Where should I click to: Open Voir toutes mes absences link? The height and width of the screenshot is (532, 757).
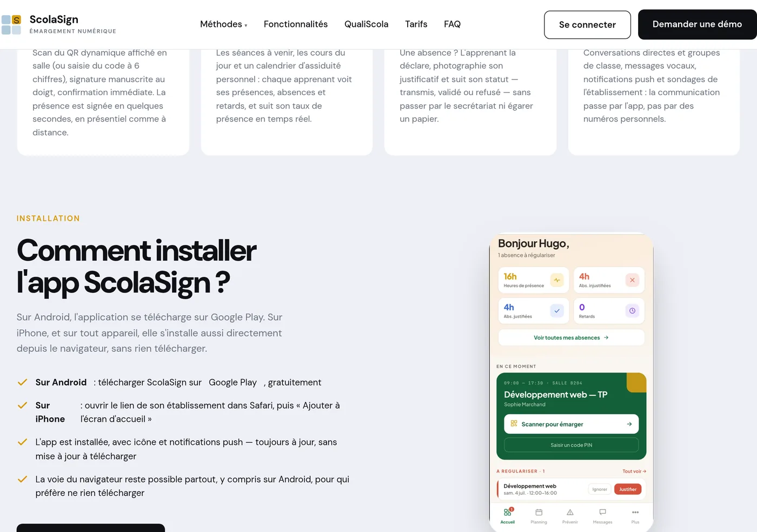(x=571, y=337)
